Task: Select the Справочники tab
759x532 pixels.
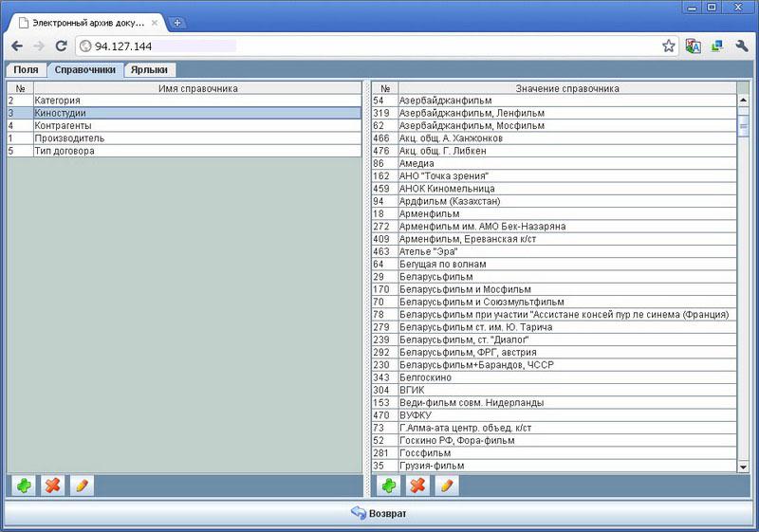Action: coord(85,69)
